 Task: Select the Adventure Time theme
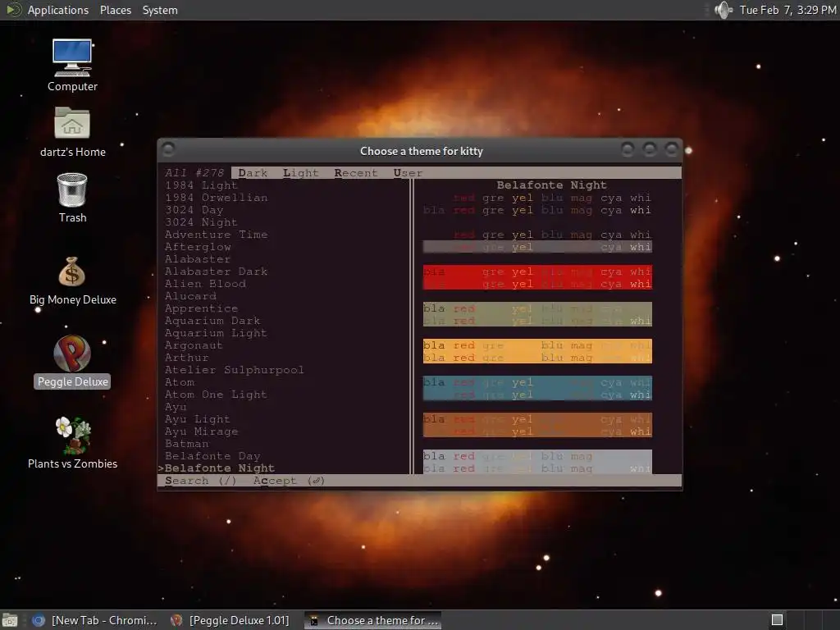pos(216,235)
